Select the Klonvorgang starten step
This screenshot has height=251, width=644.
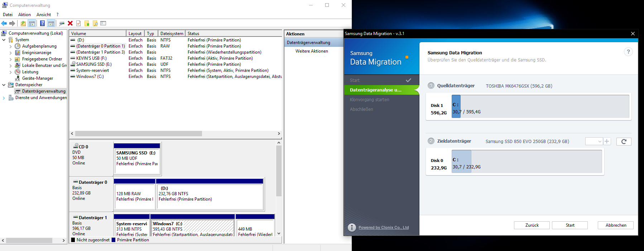click(370, 100)
